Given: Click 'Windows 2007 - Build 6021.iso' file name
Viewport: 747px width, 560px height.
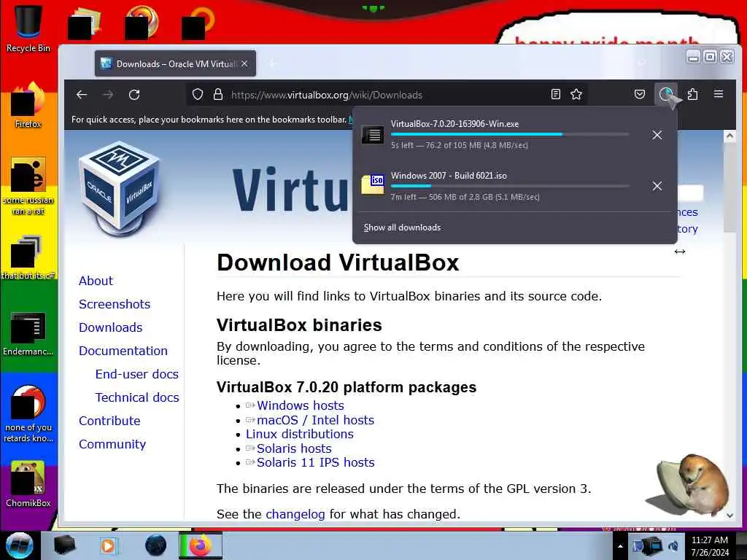Looking at the screenshot, I should pos(449,176).
